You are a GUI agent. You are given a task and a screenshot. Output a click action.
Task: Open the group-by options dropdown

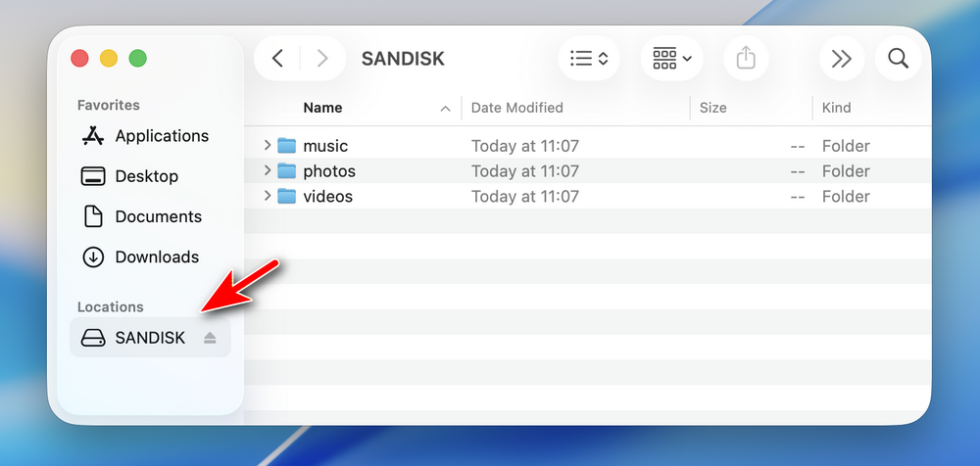pos(671,59)
